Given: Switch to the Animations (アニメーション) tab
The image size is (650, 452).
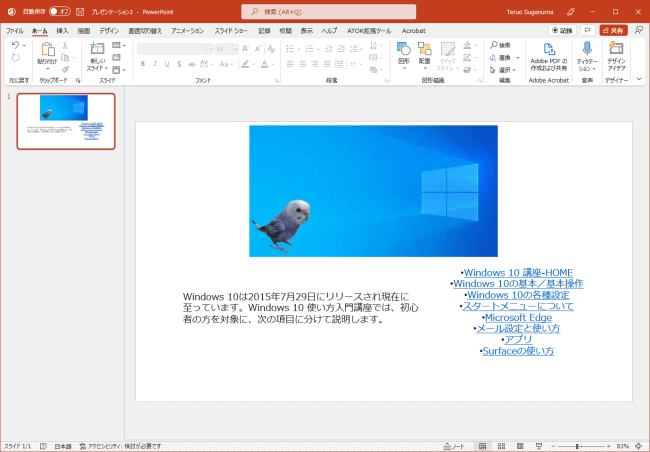Looking at the screenshot, I should [x=187, y=31].
